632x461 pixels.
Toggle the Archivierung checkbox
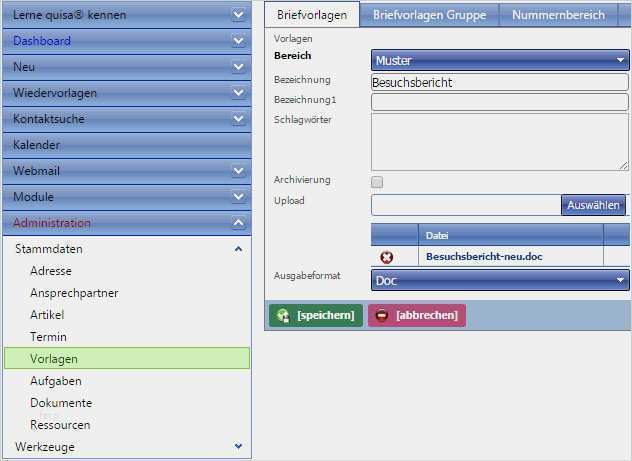[377, 182]
